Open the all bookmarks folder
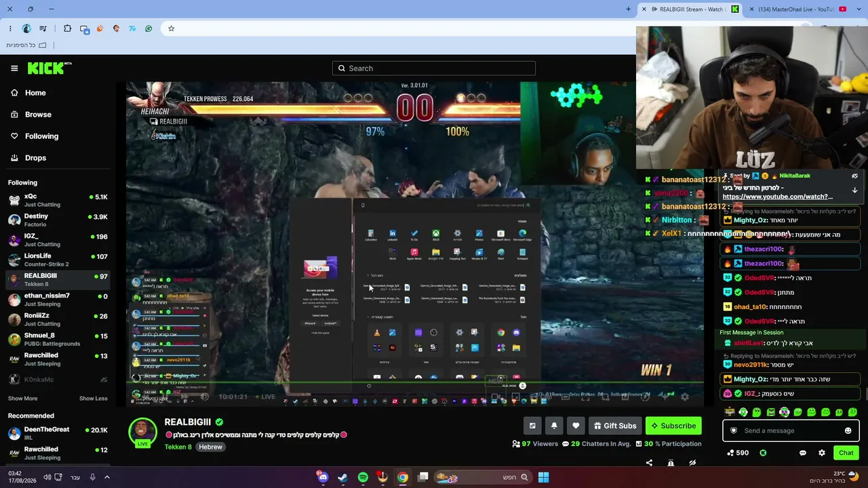868x488 pixels. click(26, 45)
